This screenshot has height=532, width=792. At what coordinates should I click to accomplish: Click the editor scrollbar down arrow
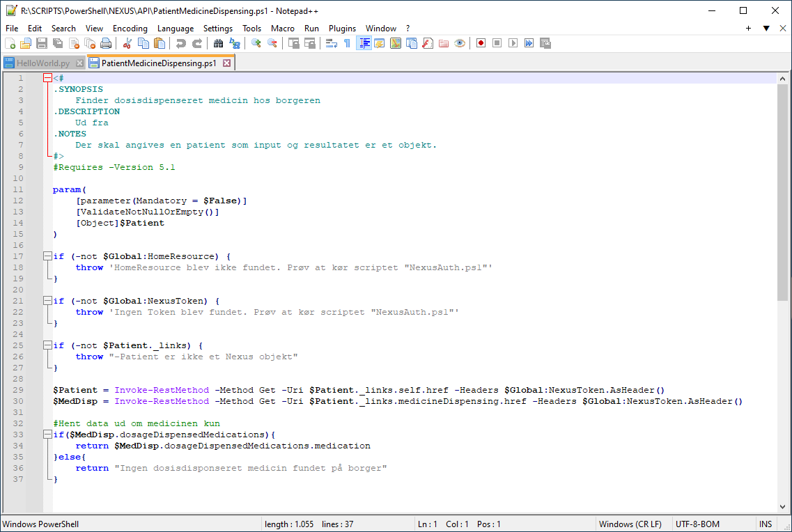pyautogui.click(x=782, y=507)
